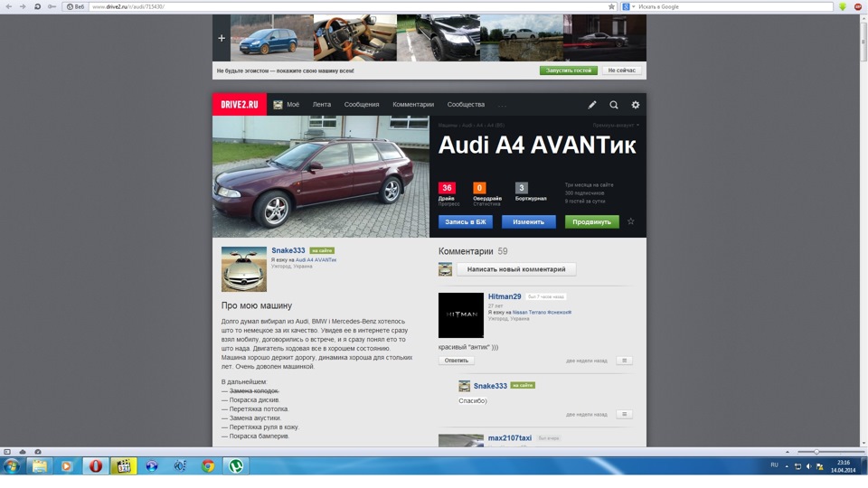Open Бортжурнал counter 3

coord(522,188)
